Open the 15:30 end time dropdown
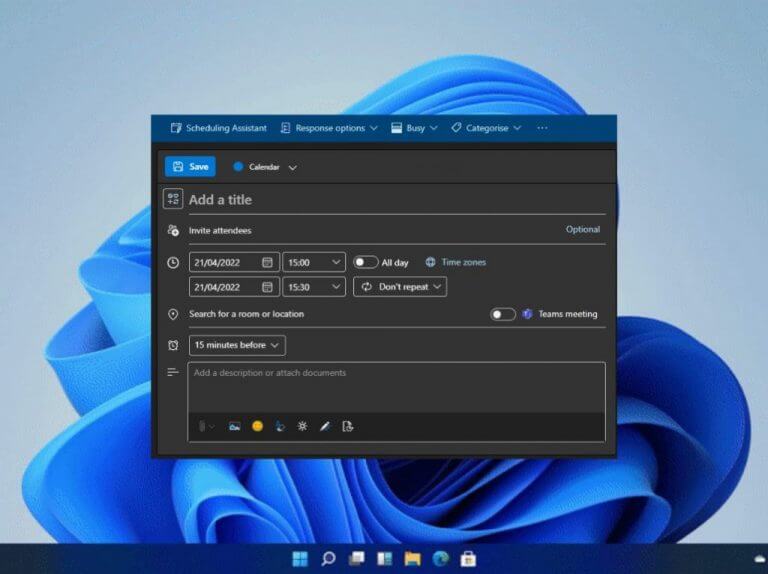768x574 pixels. (x=314, y=287)
